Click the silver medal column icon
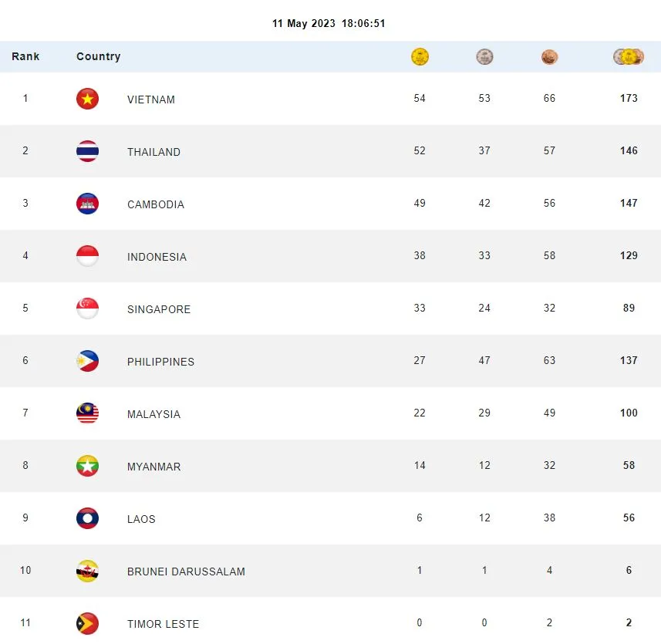 (x=484, y=57)
